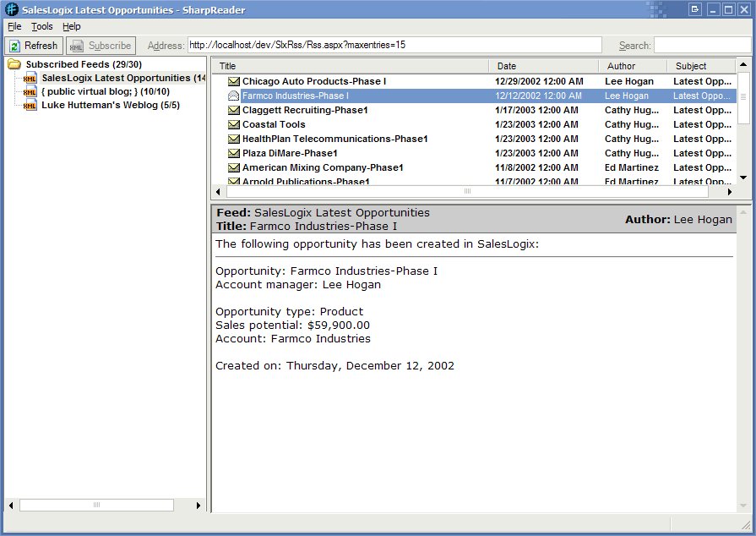Open the Chicago Auto Products-Phase I item
The height and width of the screenshot is (536, 756).
314,81
